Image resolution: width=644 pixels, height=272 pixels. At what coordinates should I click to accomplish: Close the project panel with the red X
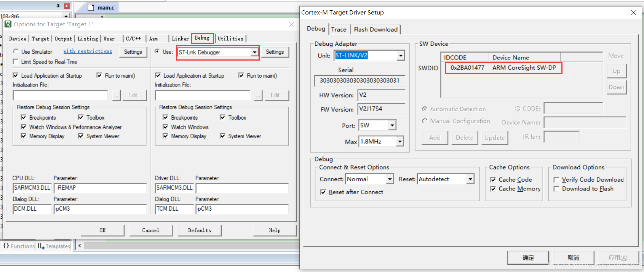(x=67, y=6)
